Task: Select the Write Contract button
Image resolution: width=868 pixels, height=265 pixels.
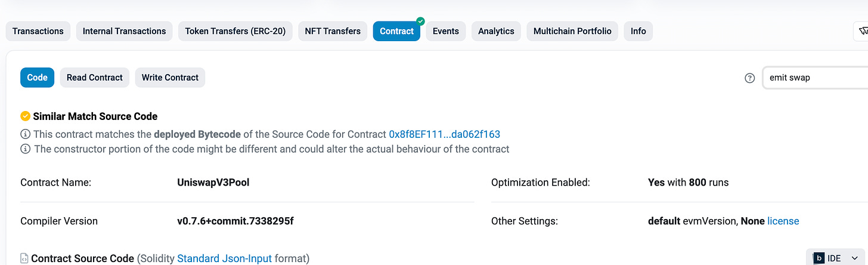Action: [x=170, y=78]
